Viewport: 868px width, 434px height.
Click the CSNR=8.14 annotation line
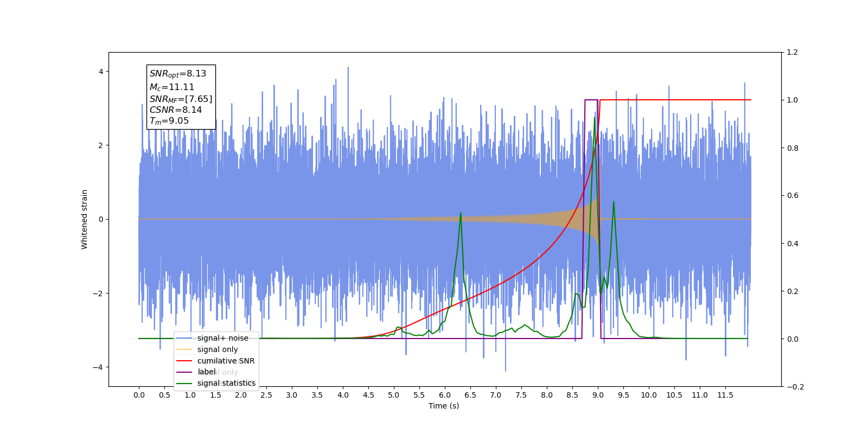pyautogui.click(x=176, y=110)
